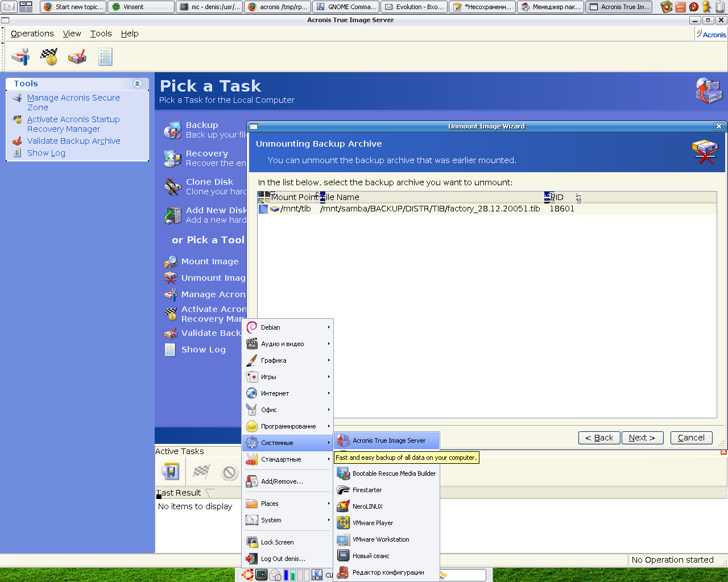The image size is (728, 582).
Task: Expand the Places submenu
Action: pos(288,504)
